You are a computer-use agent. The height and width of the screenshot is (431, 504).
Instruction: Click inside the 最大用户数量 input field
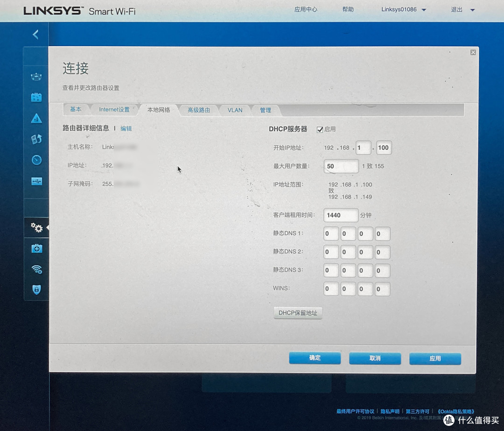coord(341,166)
